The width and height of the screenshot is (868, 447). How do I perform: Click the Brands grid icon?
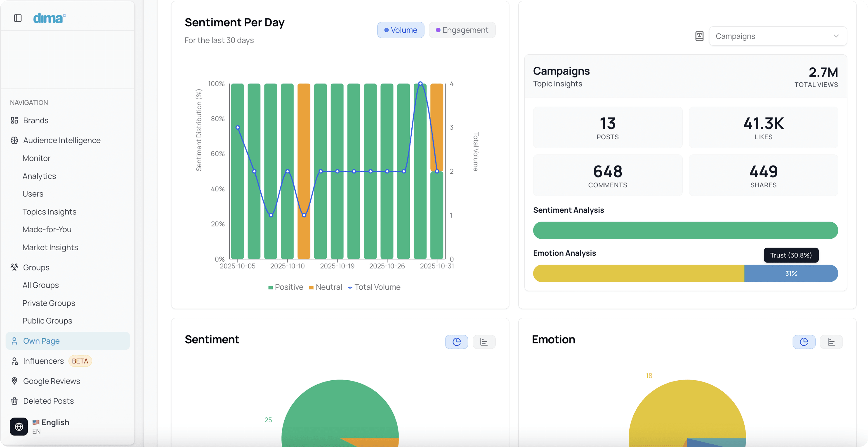(x=14, y=121)
